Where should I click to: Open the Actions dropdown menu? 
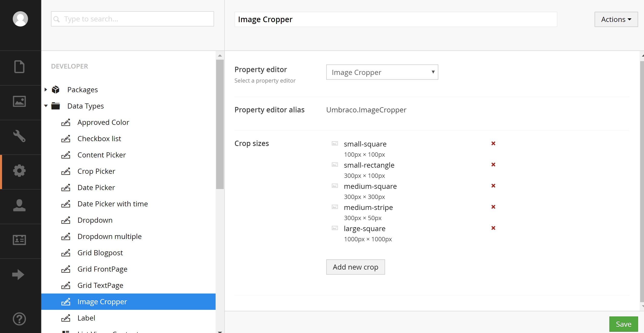pyautogui.click(x=616, y=19)
